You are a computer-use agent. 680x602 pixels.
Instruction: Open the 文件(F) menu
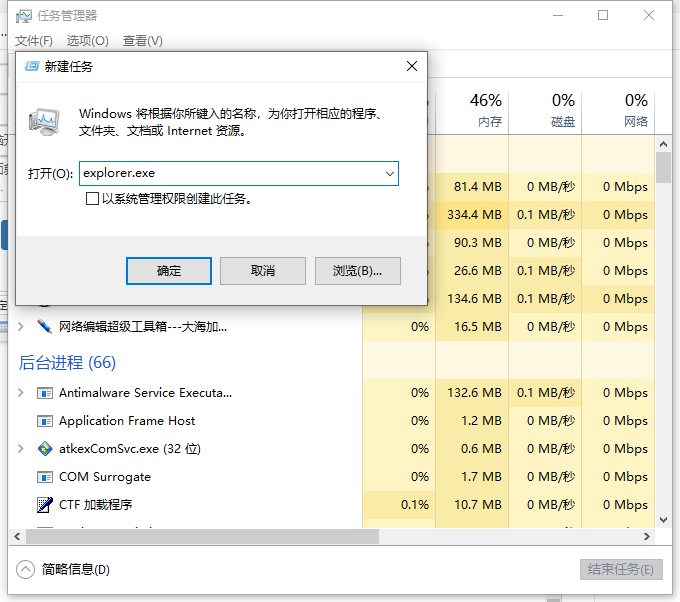[34, 41]
